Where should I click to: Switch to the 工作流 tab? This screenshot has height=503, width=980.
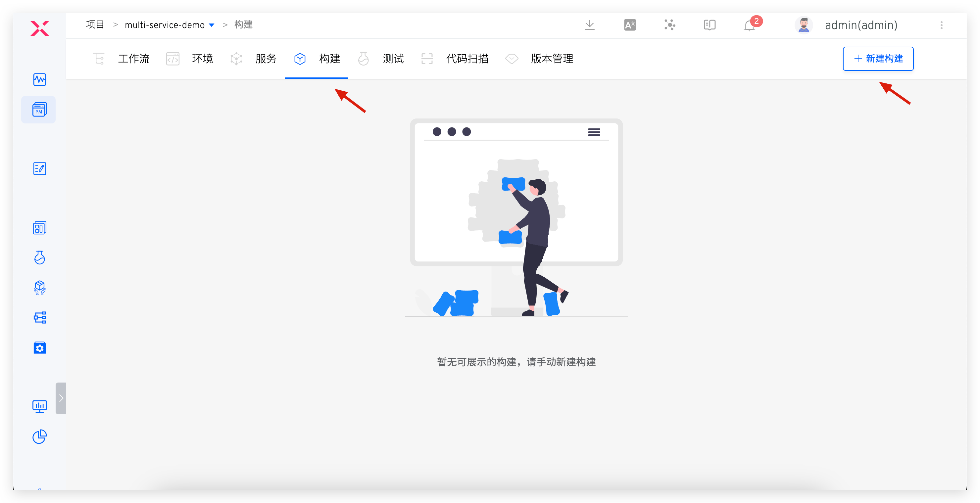click(133, 59)
